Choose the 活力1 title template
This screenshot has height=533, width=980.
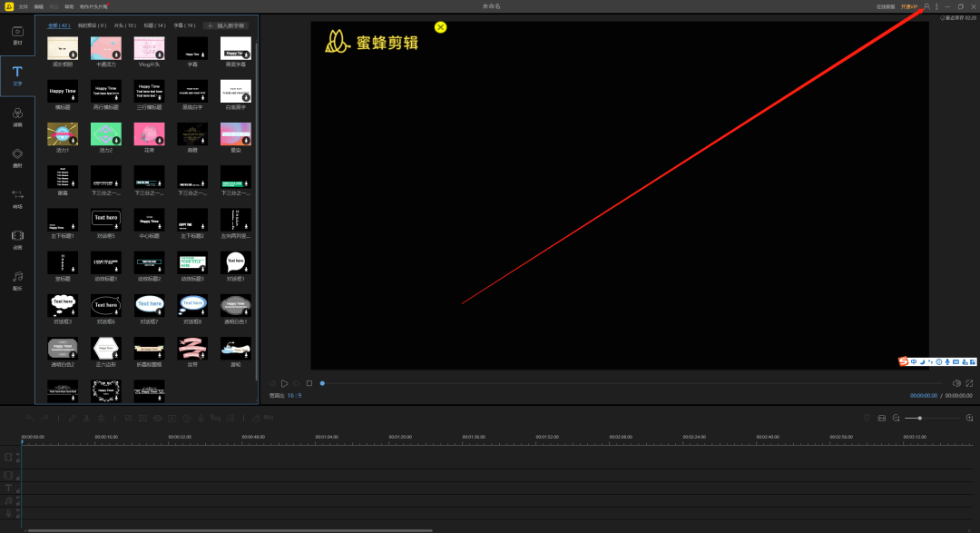coord(63,133)
